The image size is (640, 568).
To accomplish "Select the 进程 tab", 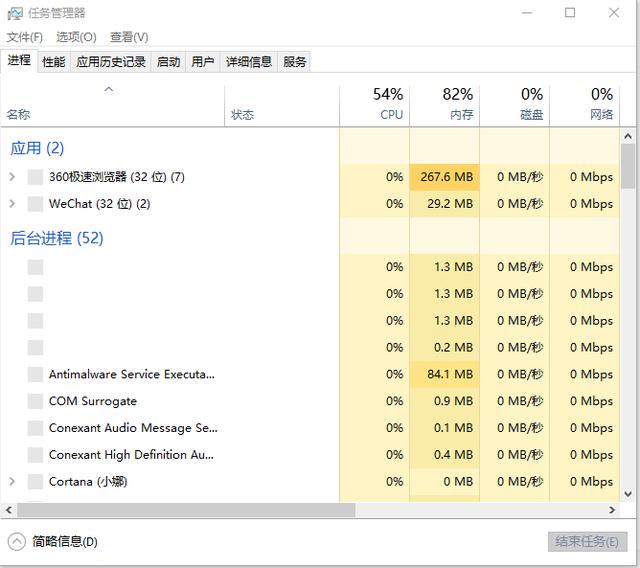I will pos(19,61).
